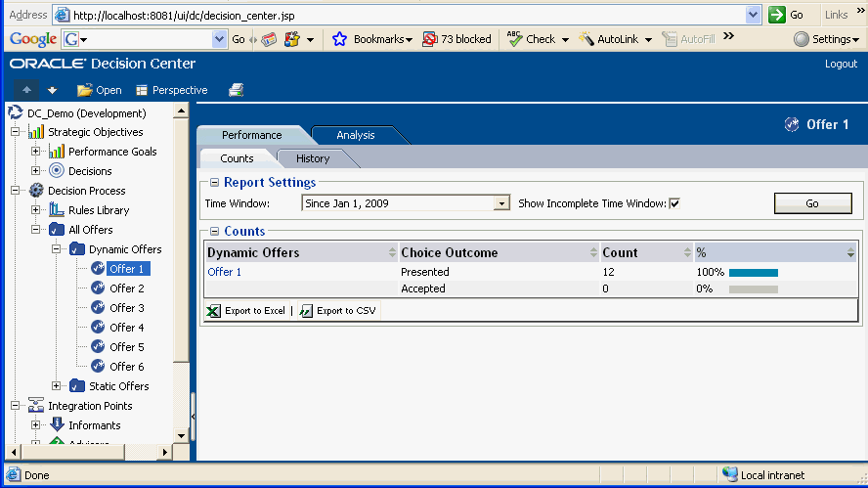The width and height of the screenshot is (868, 488).
Task: Click the Offer 1 tree icon
Action: pyautogui.click(x=98, y=268)
